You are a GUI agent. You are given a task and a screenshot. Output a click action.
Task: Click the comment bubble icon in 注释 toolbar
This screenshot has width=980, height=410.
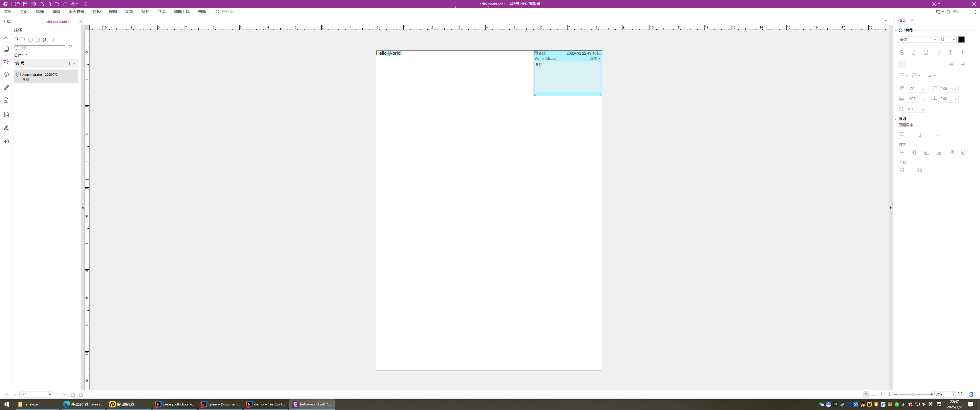(52, 40)
